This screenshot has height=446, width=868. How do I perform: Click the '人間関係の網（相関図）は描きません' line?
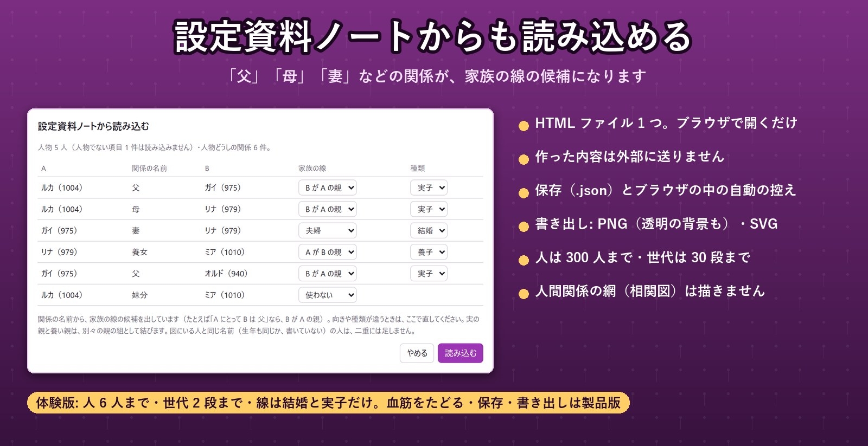tap(650, 291)
